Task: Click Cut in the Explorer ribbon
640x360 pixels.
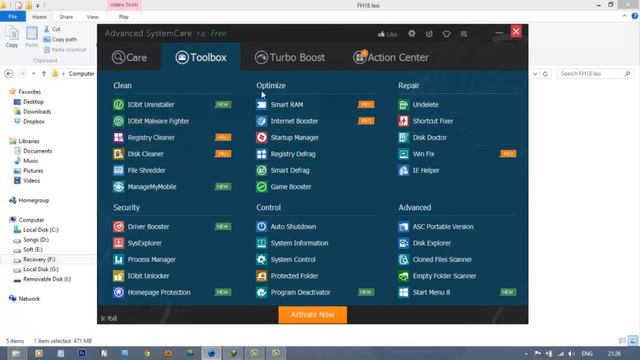Action: point(52,29)
